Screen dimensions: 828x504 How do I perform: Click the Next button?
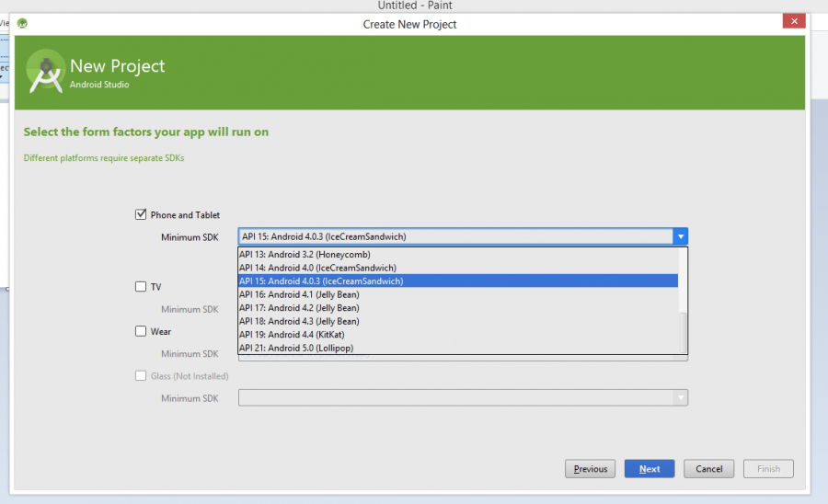pyautogui.click(x=649, y=469)
